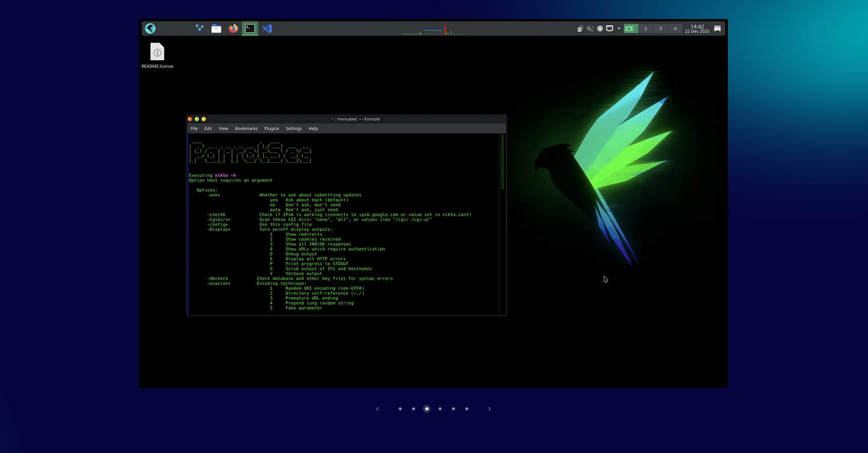
Task: Open the network connections icon in the panel
Action: [199, 28]
